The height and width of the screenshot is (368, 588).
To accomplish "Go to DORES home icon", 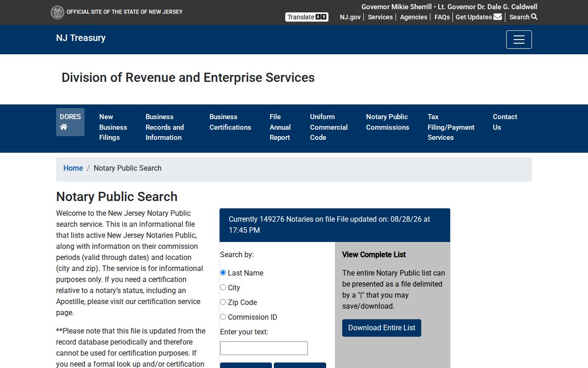I will 70,122.
